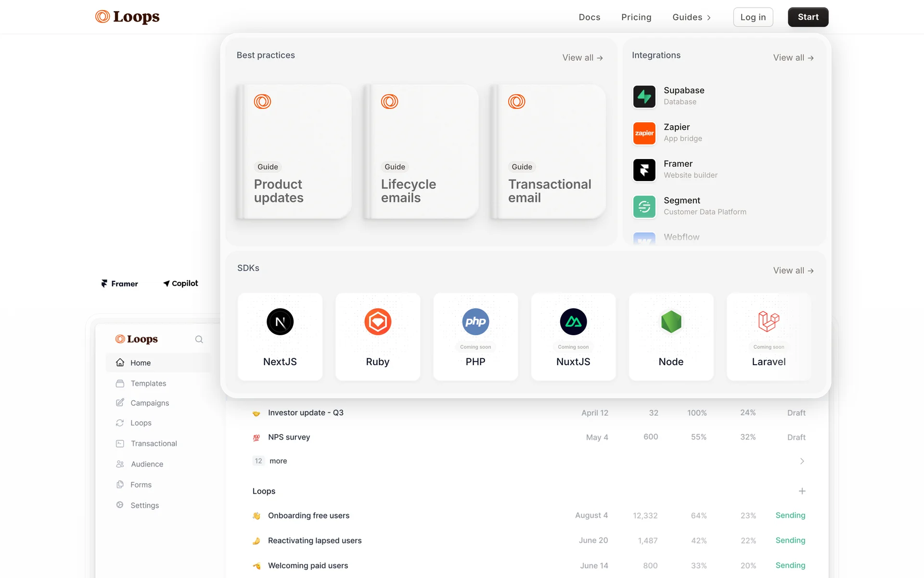Viewport: 924px width, 578px height.
Task: Select Campaigns in the sidebar
Action: tap(150, 403)
